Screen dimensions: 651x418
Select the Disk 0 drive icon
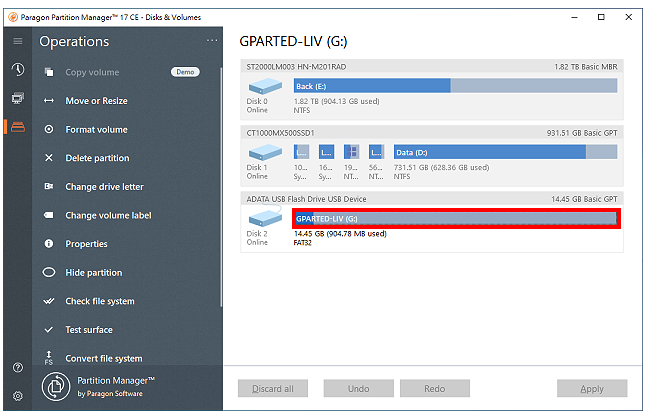point(265,87)
